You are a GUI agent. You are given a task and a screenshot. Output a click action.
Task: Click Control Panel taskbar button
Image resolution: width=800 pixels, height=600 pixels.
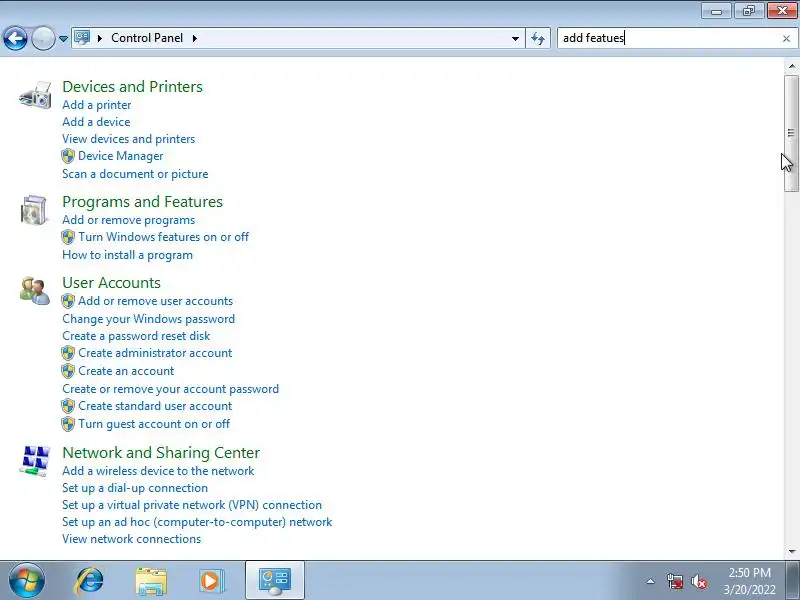point(275,581)
